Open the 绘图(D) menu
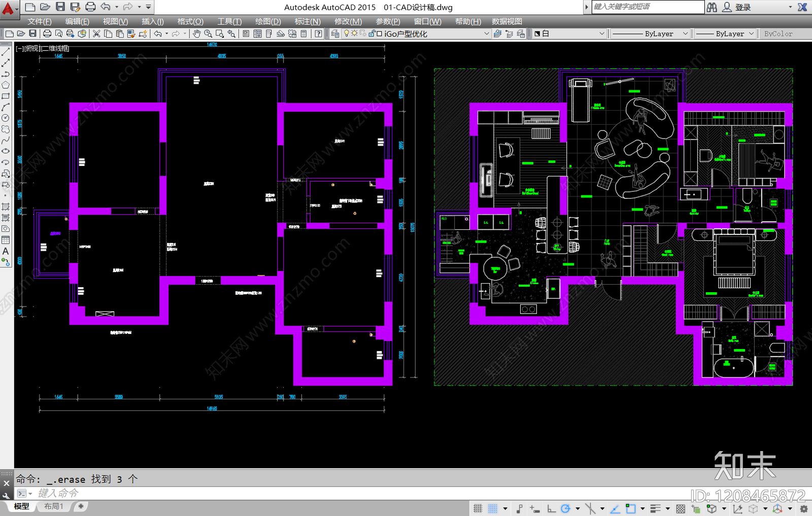The image size is (812, 516). point(268,21)
